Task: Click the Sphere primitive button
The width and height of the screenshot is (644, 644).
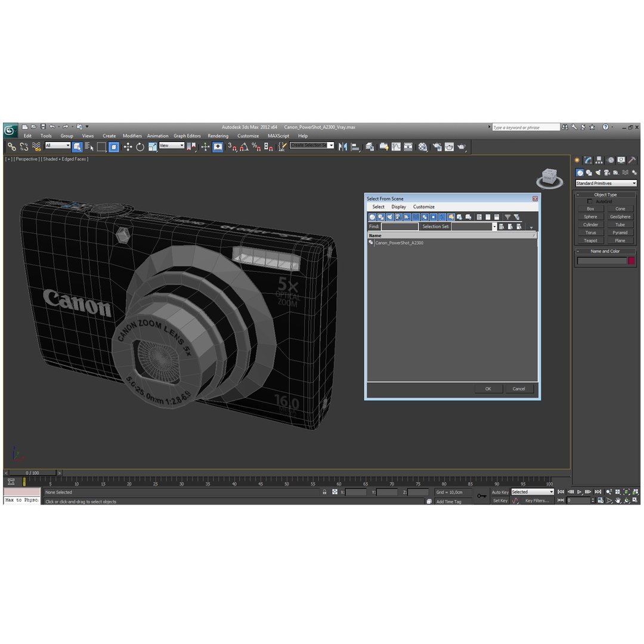Action: tap(590, 217)
